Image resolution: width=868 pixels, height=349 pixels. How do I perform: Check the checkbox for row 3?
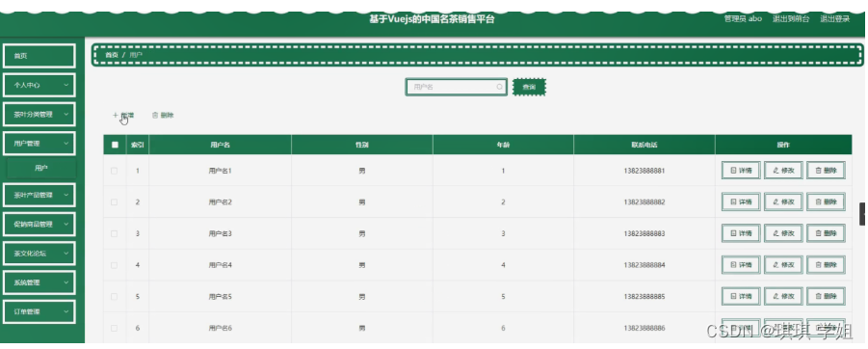[x=115, y=233]
